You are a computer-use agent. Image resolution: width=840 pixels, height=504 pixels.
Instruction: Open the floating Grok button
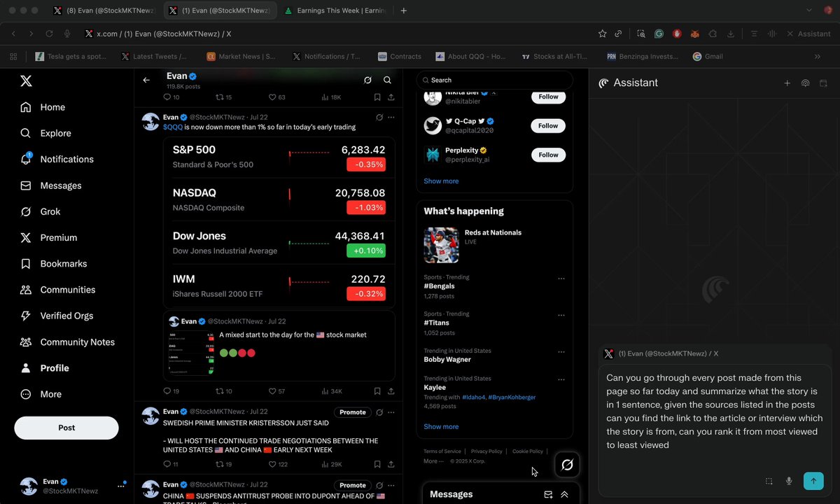[567, 465]
